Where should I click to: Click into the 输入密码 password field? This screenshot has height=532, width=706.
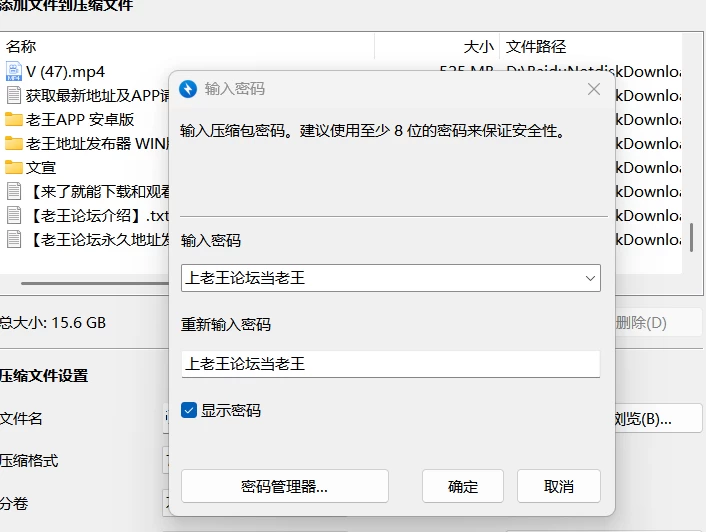(391, 278)
